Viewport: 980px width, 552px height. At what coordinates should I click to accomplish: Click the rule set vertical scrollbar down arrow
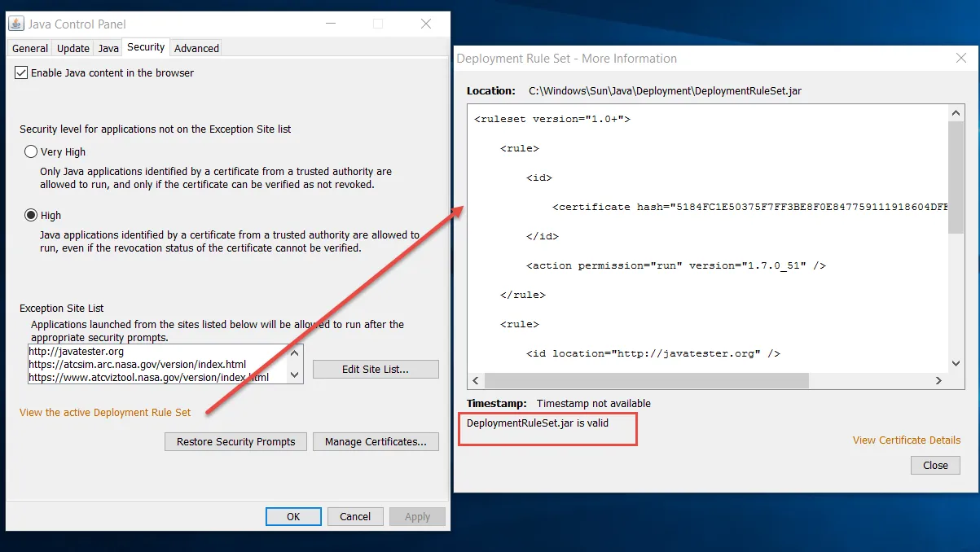pos(956,364)
